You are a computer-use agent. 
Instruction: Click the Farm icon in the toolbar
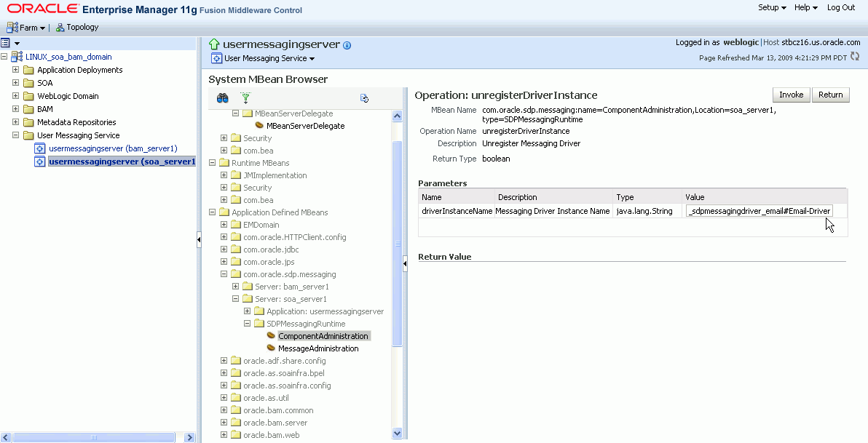tap(12, 27)
